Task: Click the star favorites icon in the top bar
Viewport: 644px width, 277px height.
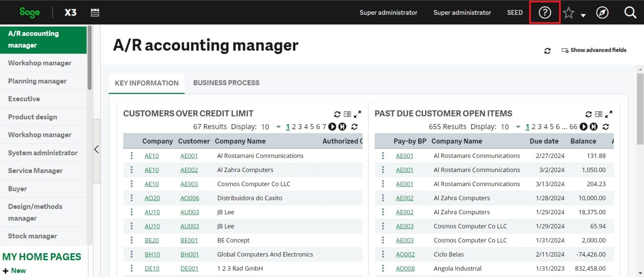Action: (569, 12)
